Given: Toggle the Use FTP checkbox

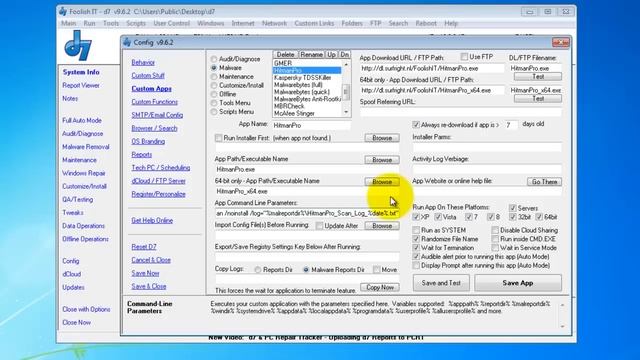Looking at the screenshot, I should tap(464, 57).
